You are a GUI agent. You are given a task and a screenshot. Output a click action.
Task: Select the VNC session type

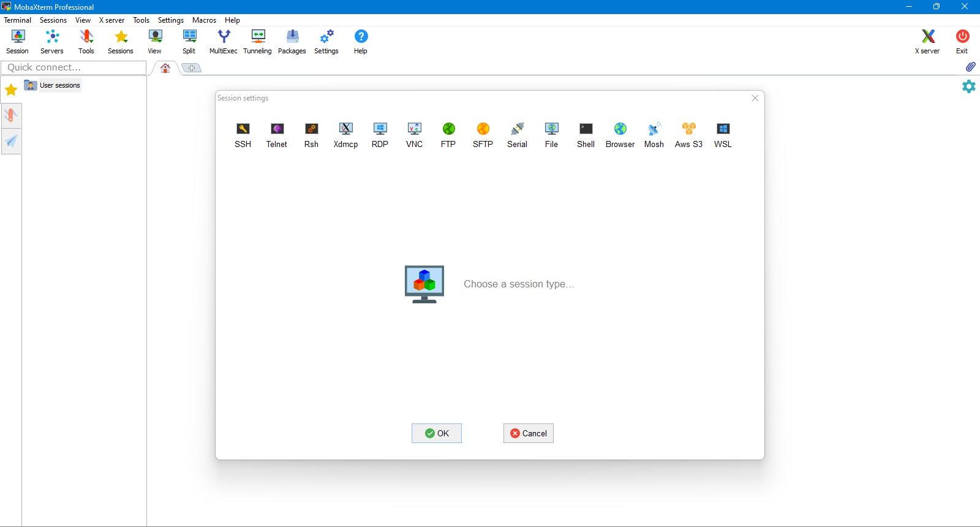point(414,135)
